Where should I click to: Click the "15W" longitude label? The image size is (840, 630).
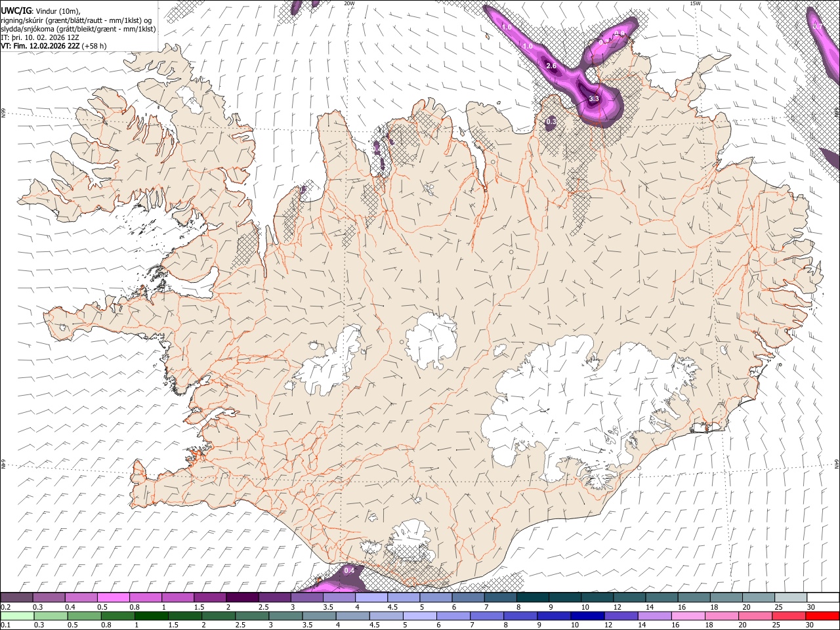(x=695, y=3)
